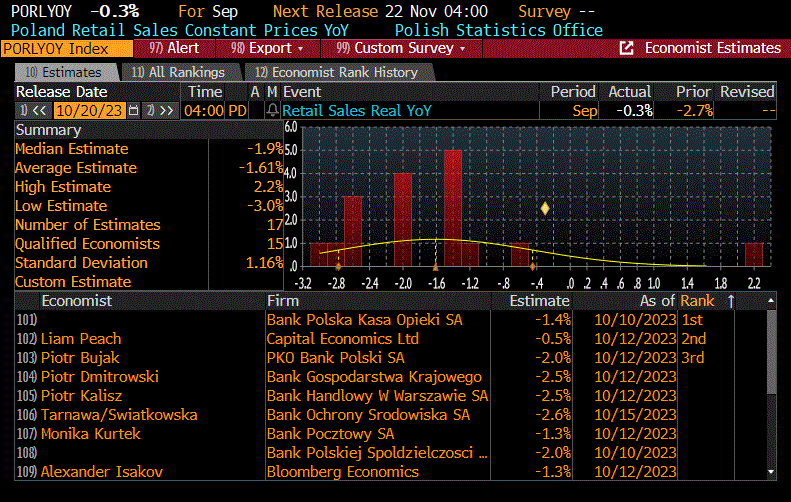Switch to the Estimates tab
Image resolution: width=791 pixels, height=502 pixels.
tap(66, 73)
